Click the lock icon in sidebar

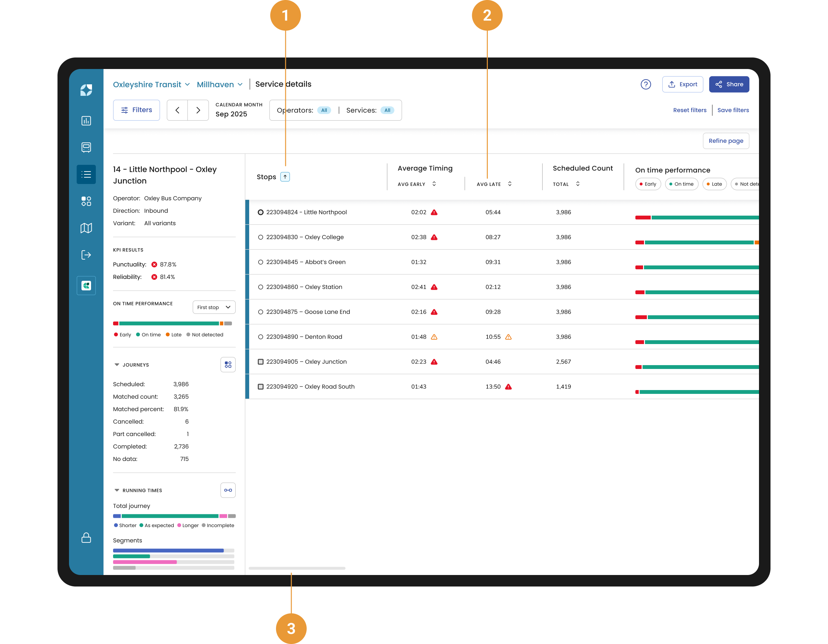pyautogui.click(x=86, y=538)
